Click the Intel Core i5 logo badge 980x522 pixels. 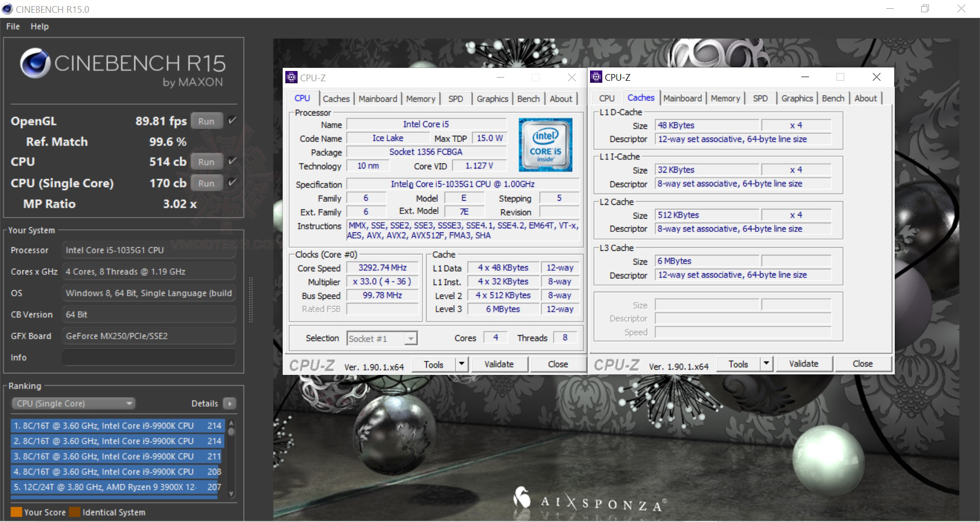coord(545,145)
